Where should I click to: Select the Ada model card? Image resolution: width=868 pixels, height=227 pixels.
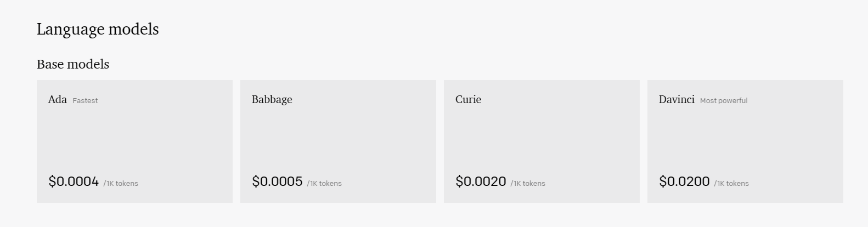coord(134,141)
